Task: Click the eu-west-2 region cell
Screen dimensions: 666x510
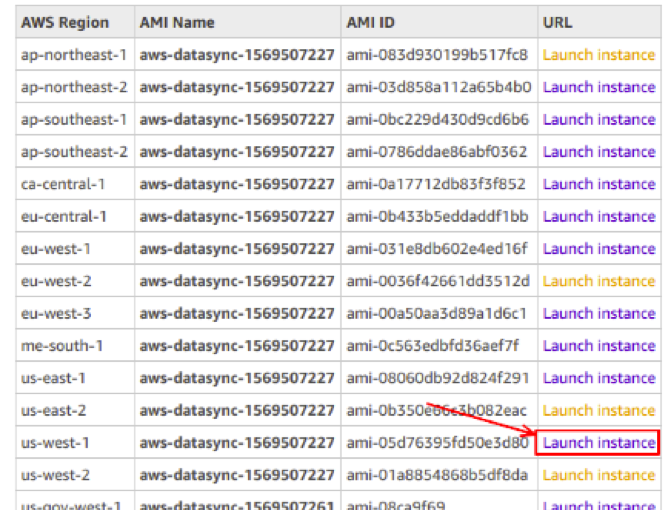Action: pyautogui.click(x=75, y=281)
